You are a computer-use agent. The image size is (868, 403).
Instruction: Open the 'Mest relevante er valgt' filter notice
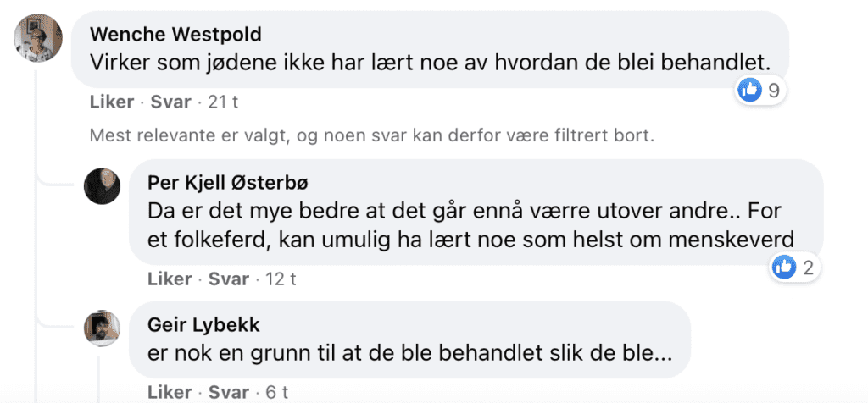point(372,135)
